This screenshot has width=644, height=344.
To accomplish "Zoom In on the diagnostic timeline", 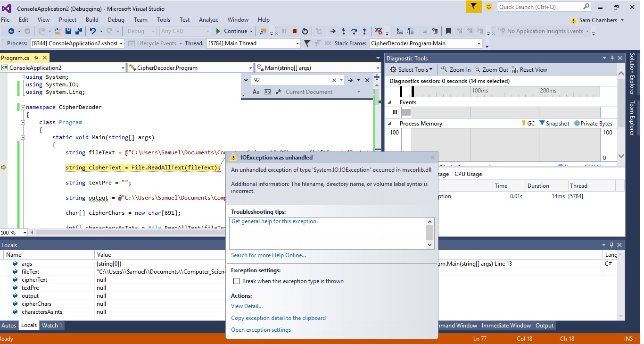I will 456,70.
